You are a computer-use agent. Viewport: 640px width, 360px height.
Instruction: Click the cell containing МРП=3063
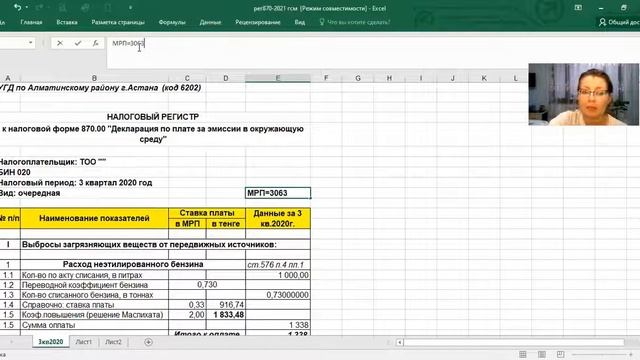point(278,193)
